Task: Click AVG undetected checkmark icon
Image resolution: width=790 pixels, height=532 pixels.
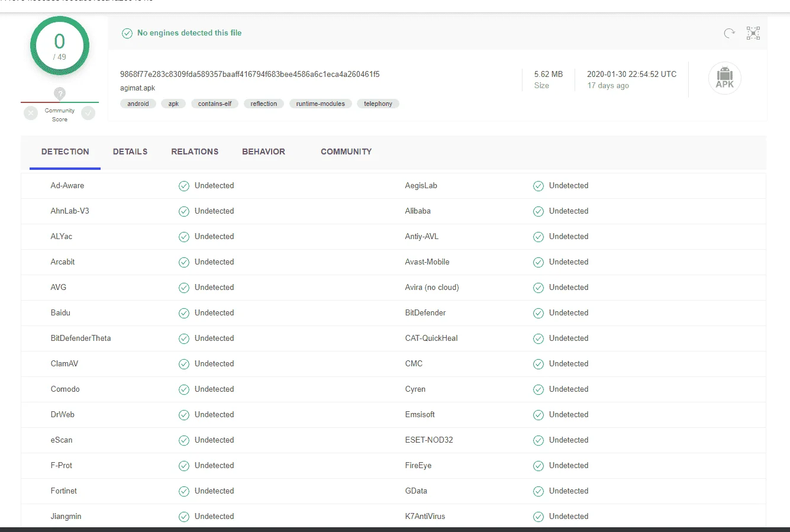Action: point(184,288)
